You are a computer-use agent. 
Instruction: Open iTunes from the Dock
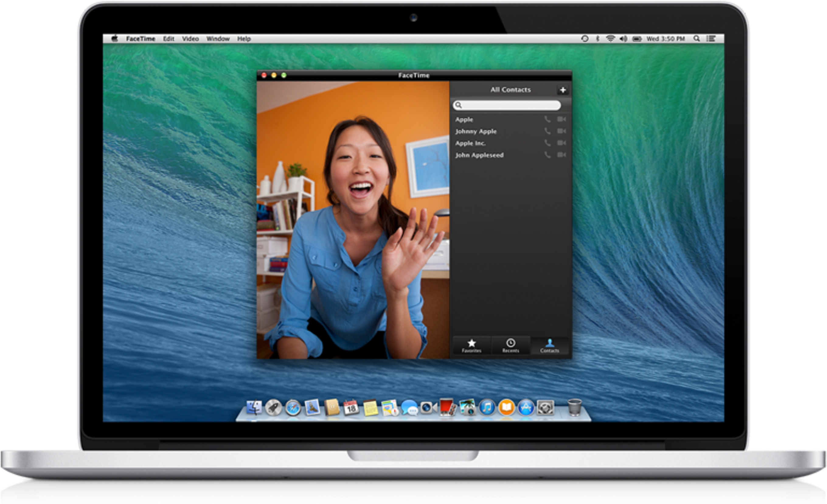[487, 408]
